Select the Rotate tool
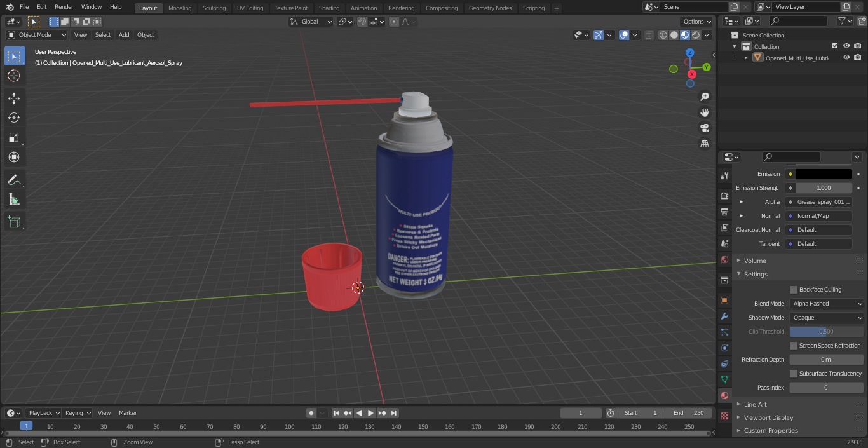The image size is (868, 448). 14,118
